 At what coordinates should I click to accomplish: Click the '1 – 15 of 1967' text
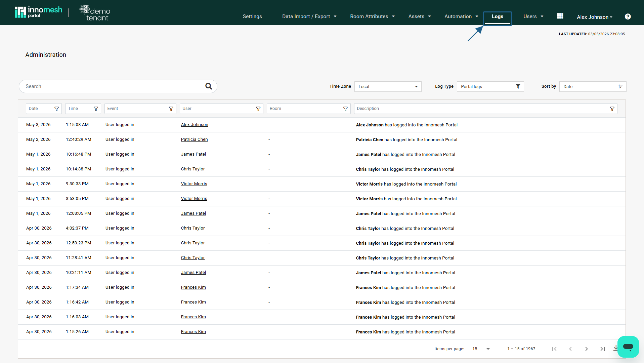521,349
